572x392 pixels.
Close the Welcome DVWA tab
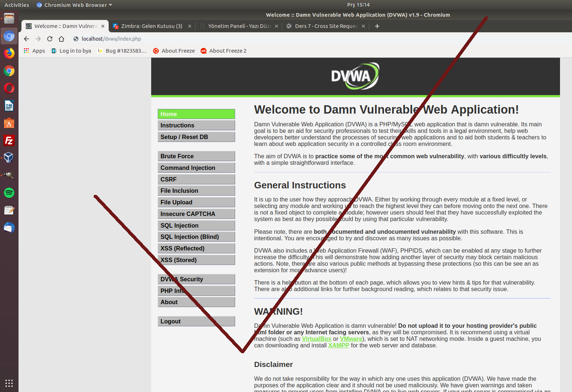[x=103, y=26]
